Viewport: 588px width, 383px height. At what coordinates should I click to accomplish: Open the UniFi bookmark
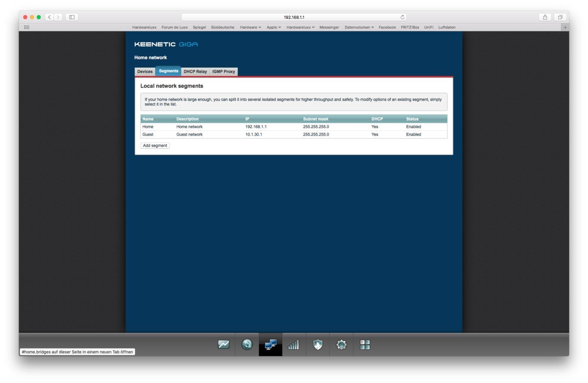point(428,27)
